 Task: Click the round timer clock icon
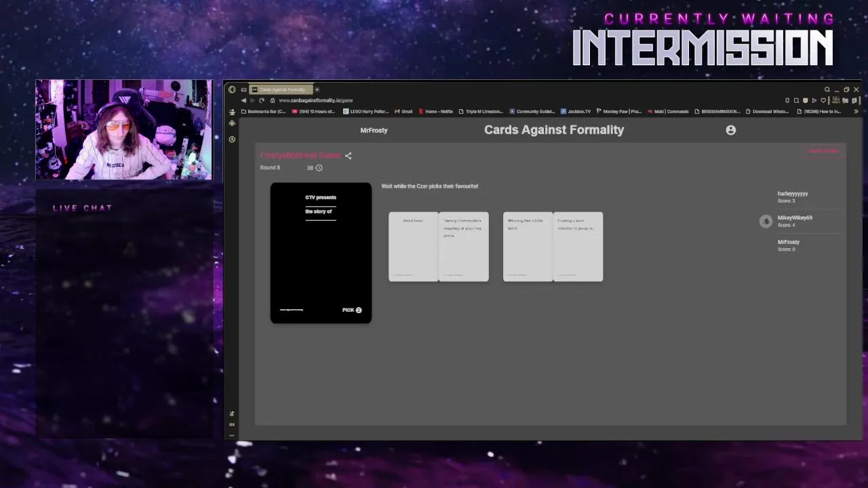[319, 167]
